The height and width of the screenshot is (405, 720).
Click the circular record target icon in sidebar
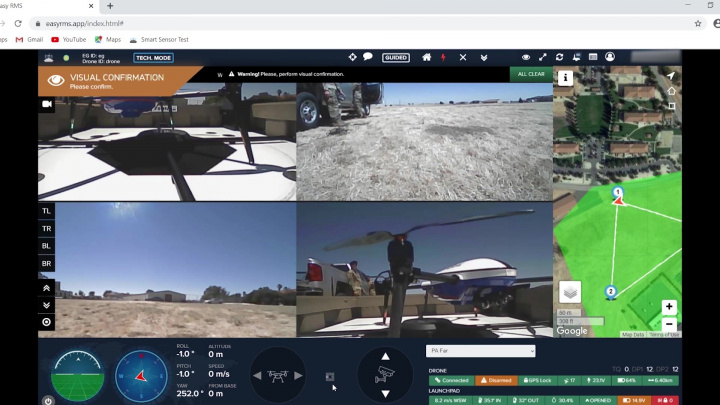coord(46,322)
